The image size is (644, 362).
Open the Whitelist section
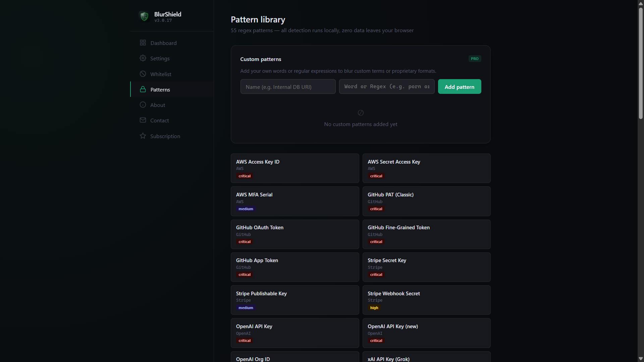[172, 74]
